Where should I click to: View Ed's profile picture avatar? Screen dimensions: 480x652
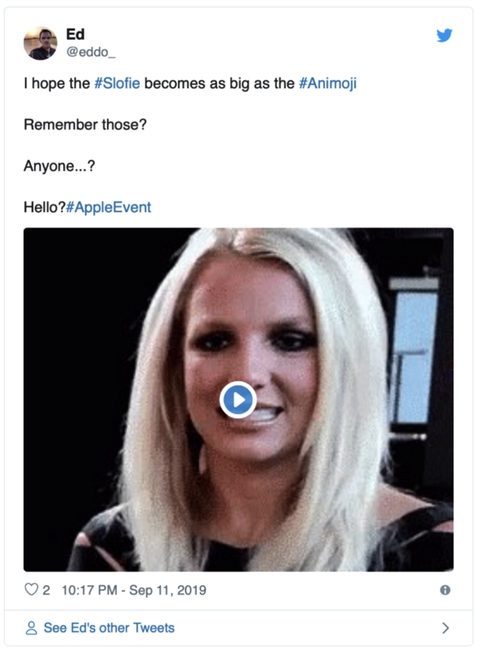(x=40, y=43)
